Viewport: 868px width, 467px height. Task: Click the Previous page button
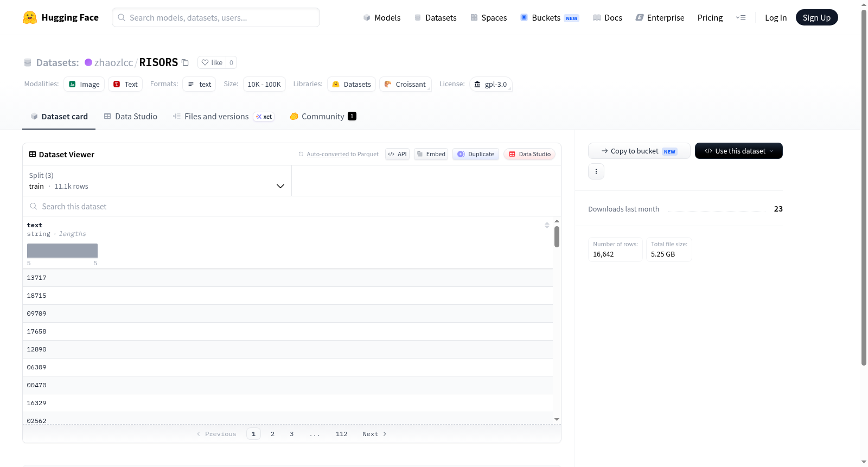pyautogui.click(x=216, y=434)
